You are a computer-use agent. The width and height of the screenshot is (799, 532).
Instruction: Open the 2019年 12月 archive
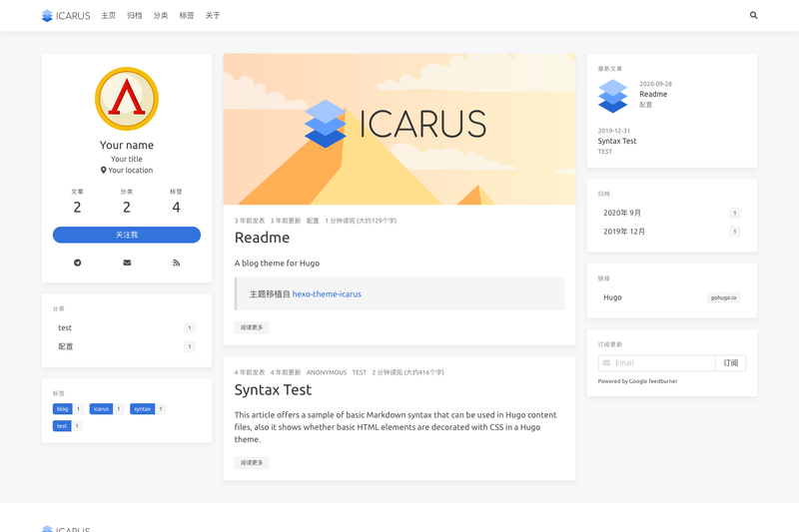pos(672,232)
